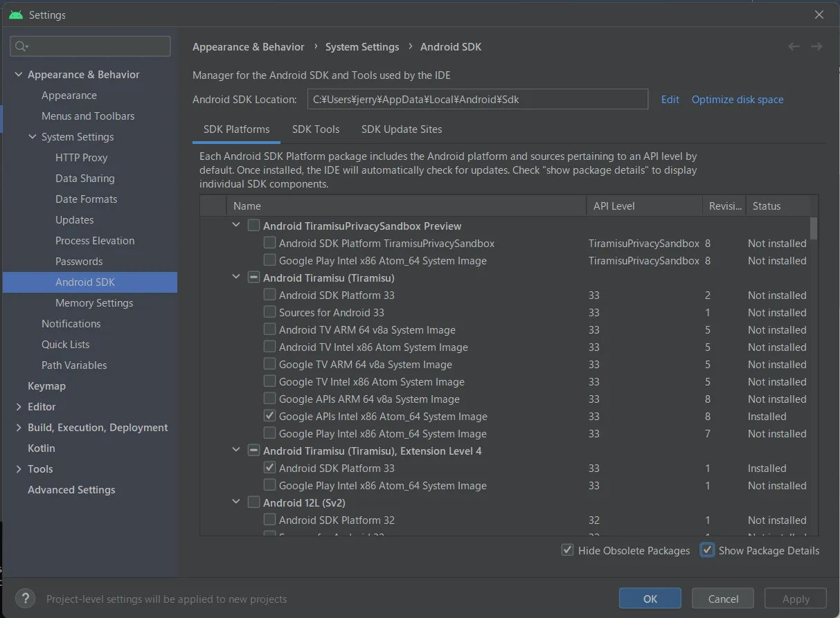Screen dimensions: 840x618
Task: Expand Build, Execution, Deployment section
Action: click(x=19, y=427)
